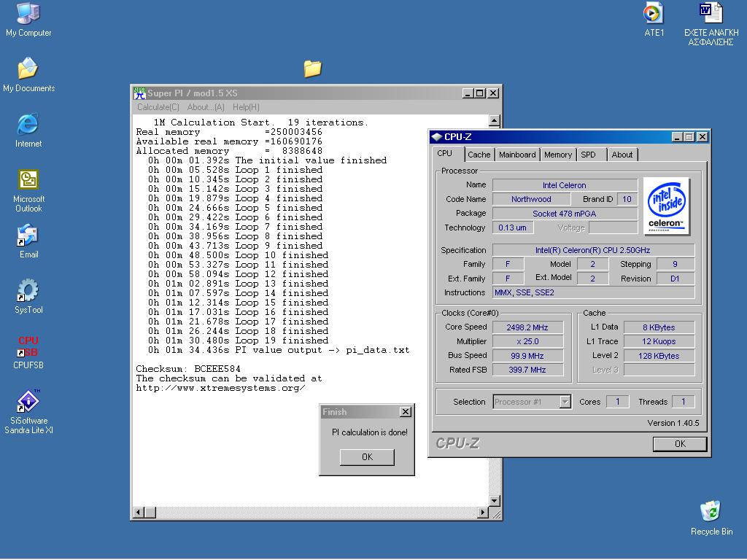
Task: Click Super PI vertical scrollbar down arrow
Action: click(x=495, y=500)
